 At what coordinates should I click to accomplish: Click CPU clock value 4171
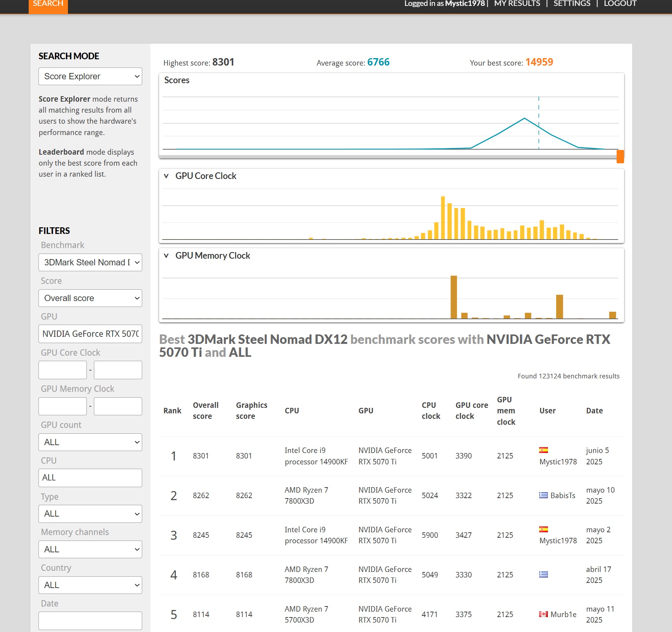point(430,615)
